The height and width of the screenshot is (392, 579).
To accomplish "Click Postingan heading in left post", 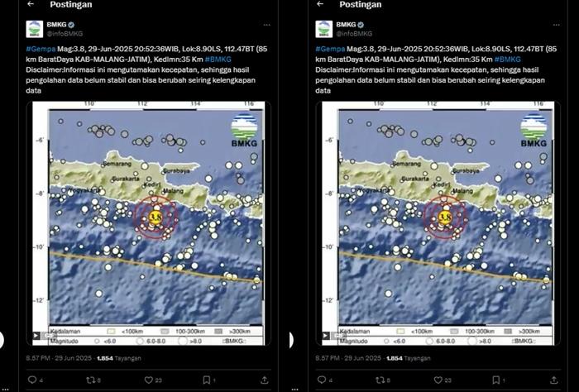I will click(x=71, y=4).
